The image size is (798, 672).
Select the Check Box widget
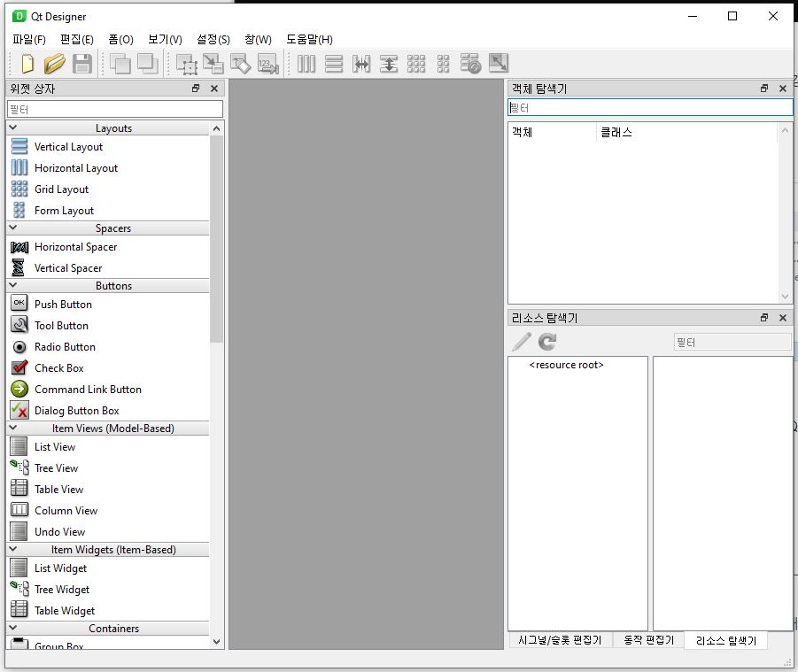click(x=107, y=368)
